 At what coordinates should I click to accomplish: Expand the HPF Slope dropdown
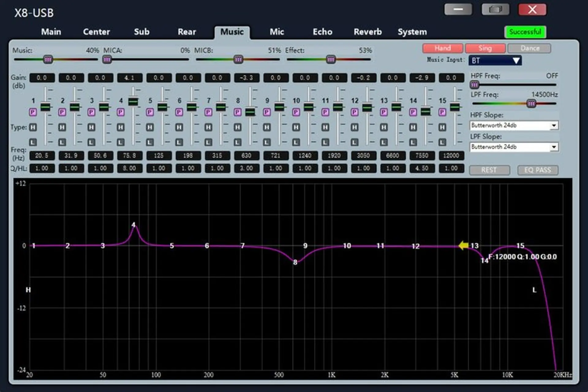click(x=553, y=126)
